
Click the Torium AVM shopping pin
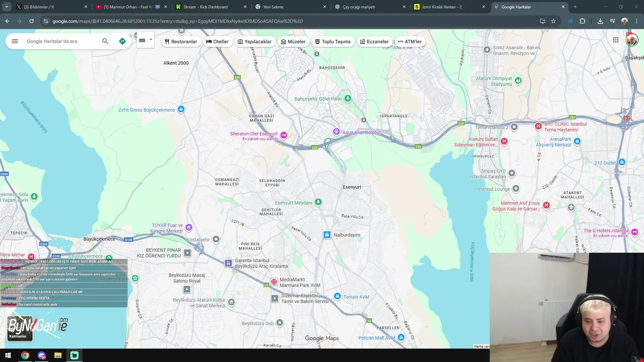coord(338,297)
